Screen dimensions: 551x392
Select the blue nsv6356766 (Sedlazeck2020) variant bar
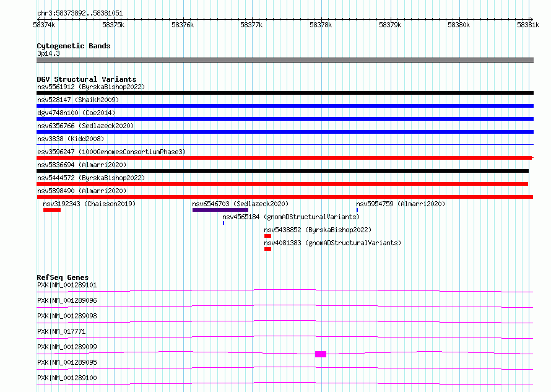285,132
